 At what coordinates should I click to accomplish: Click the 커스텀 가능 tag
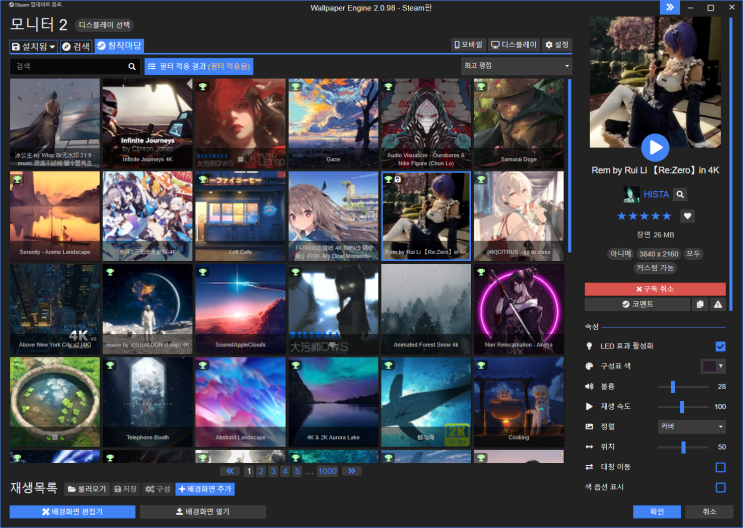655,268
